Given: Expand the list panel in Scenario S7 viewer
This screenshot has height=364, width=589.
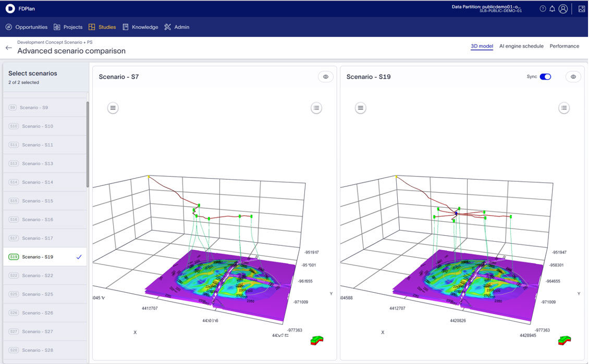Looking at the screenshot, I should pyautogui.click(x=316, y=108).
